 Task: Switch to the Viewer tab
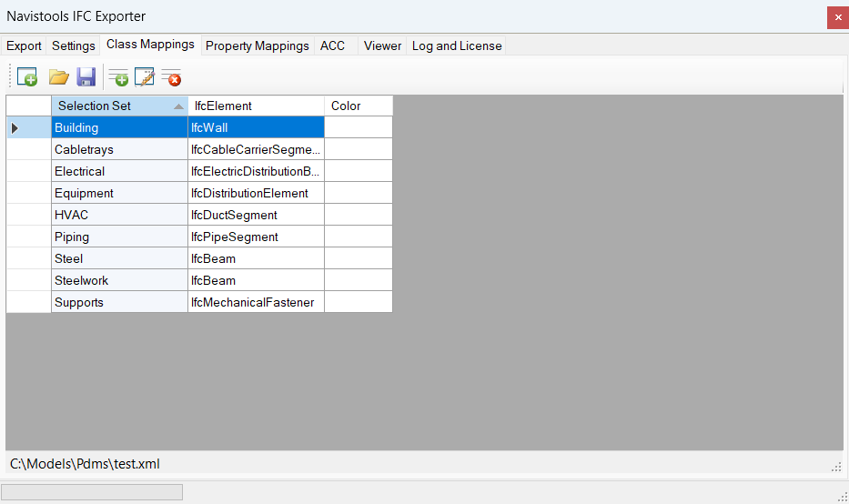pyautogui.click(x=382, y=45)
